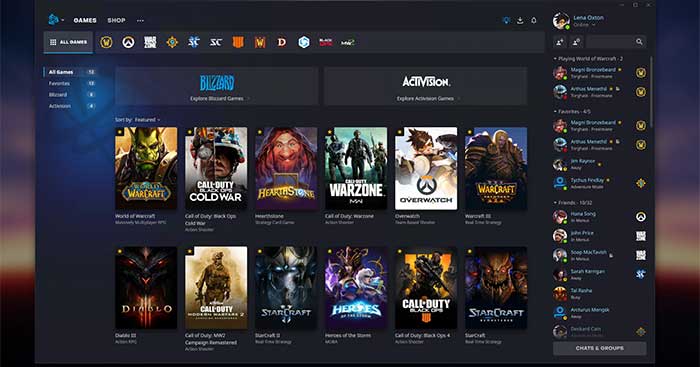Click the friends list scrollbar

pyautogui.click(x=651, y=92)
